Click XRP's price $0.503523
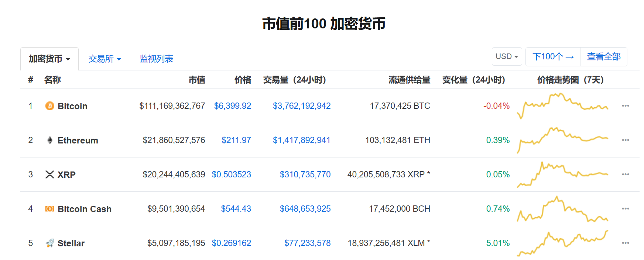Screen dimensions: 644x260 click(232, 174)
